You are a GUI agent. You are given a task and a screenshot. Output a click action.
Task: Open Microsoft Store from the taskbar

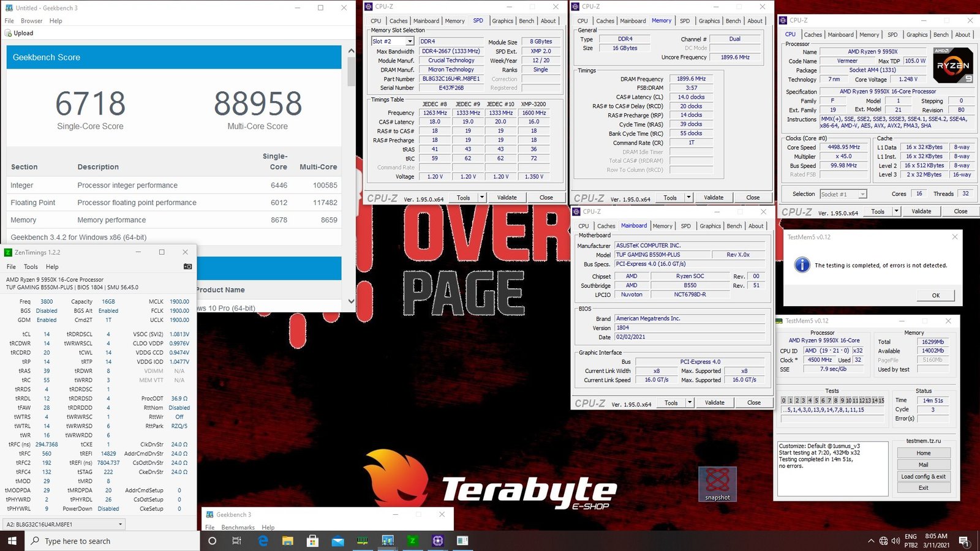pyautogui.click(x=312, y=541)
